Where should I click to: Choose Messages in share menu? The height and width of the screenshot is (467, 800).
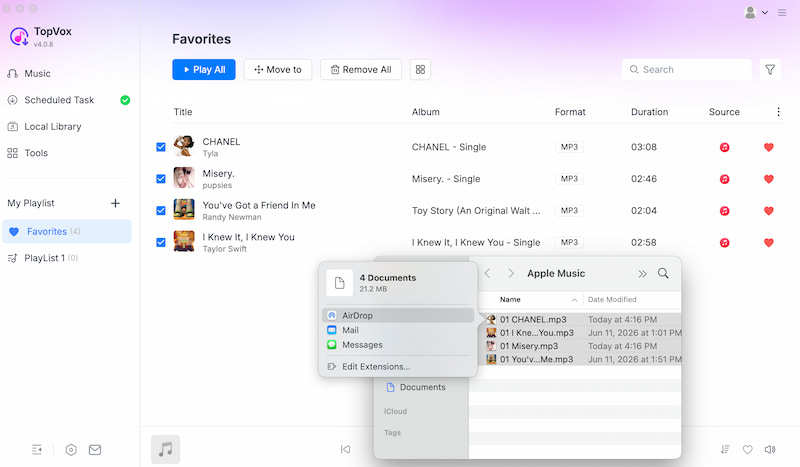pyautogui.click(x=398, y=345)
